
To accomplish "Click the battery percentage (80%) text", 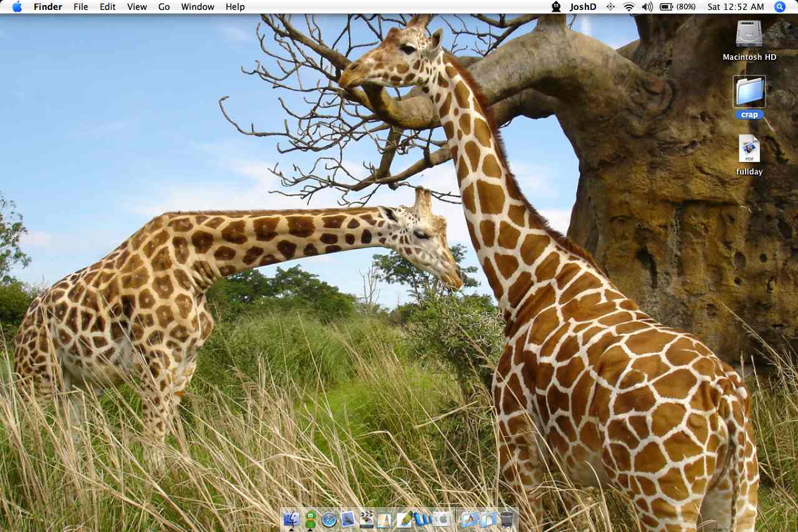I will tap(686, 7).
